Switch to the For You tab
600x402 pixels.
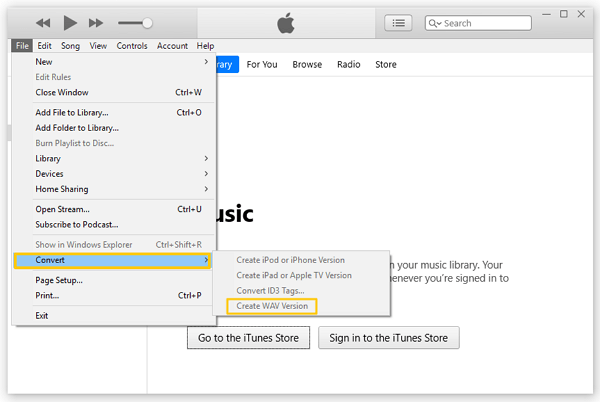[x=262, y=65]
